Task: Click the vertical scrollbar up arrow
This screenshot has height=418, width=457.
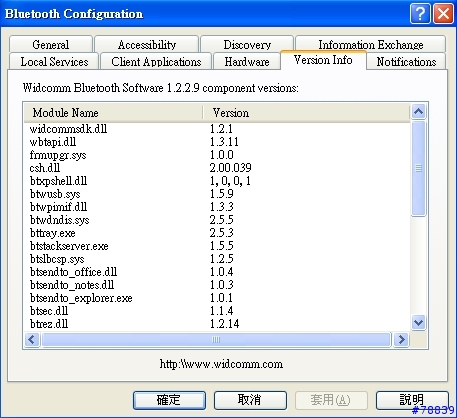Action: (418, 112)
